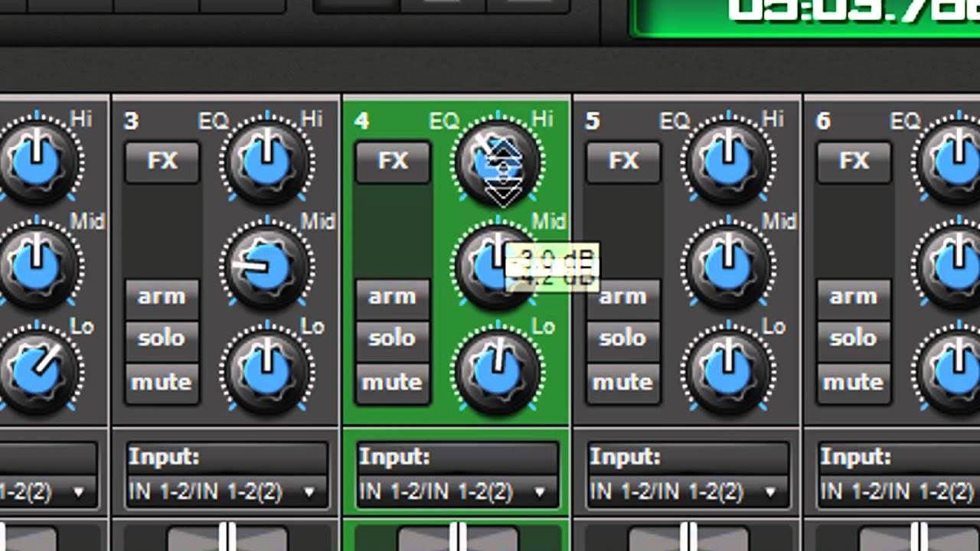Click track 4 Mid EQ knob
The width and height of the screenshot is (980, 551).
[x=498, y=267]
